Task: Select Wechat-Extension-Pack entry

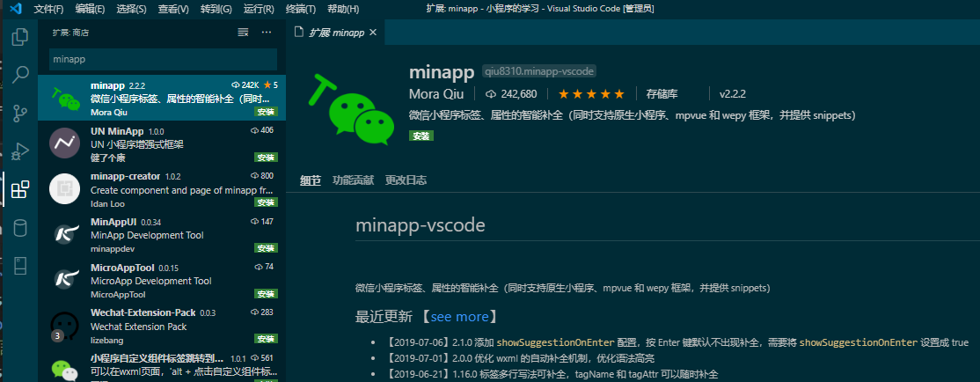Action: [162, 326]
